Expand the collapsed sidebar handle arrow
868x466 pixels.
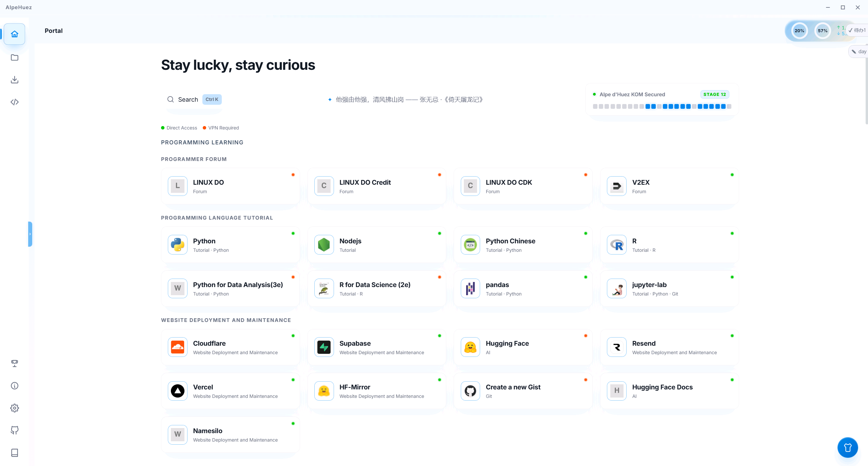point(30,234)
